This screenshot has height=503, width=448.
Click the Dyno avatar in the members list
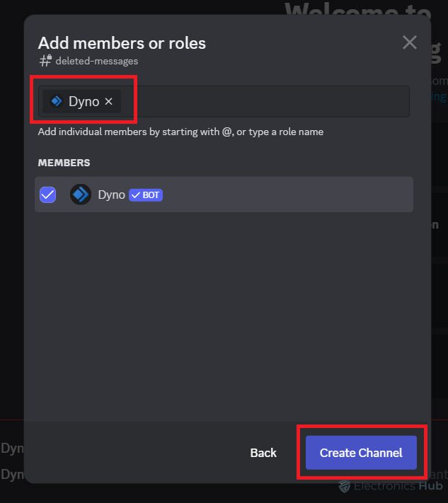(x=81, y=195)
